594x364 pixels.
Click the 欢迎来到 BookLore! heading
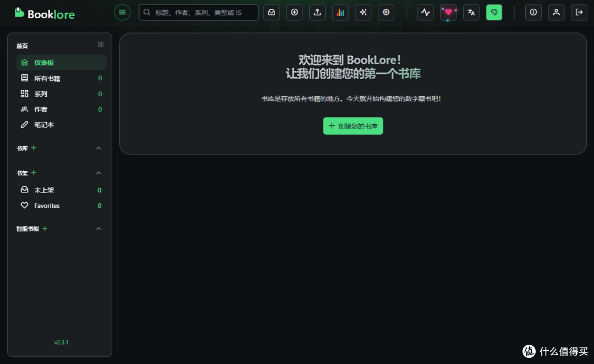(350, 60)
